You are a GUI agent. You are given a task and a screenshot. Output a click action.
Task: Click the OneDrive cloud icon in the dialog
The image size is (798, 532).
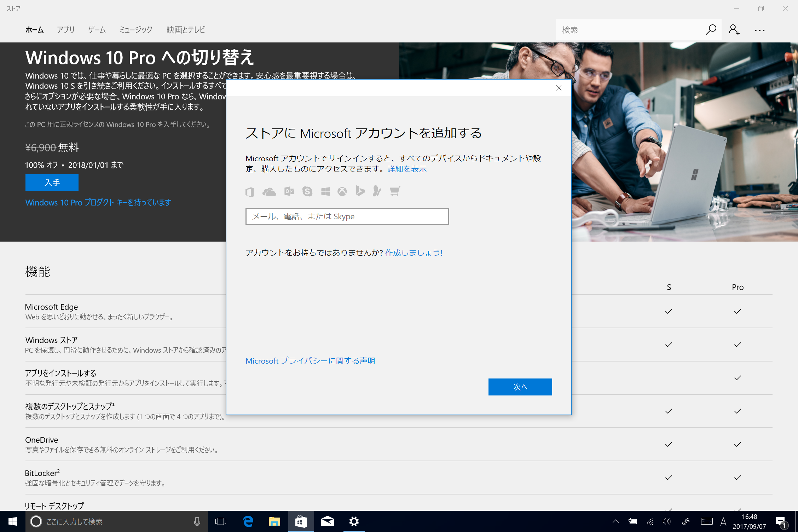tap(269, 191)
